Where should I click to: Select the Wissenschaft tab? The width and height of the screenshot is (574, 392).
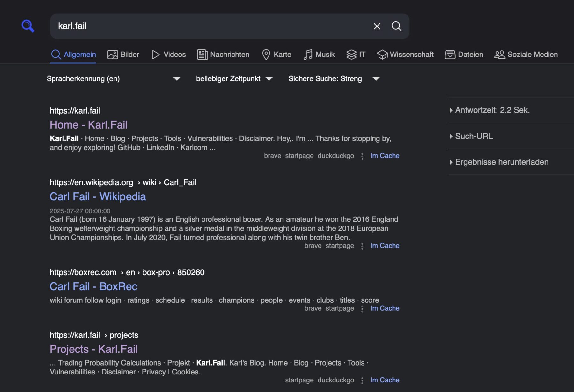(x=405, y=55)
